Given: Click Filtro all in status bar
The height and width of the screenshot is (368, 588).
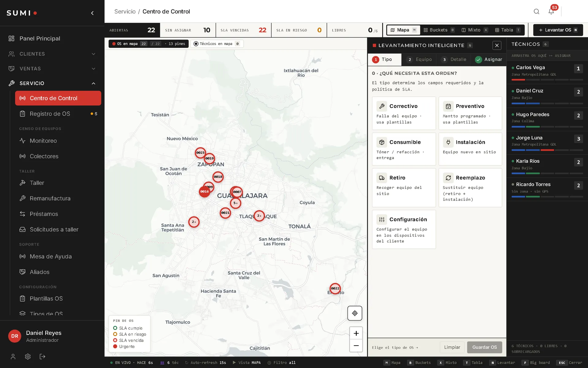Looking at the screenshot, I should (x=281, y=362).
